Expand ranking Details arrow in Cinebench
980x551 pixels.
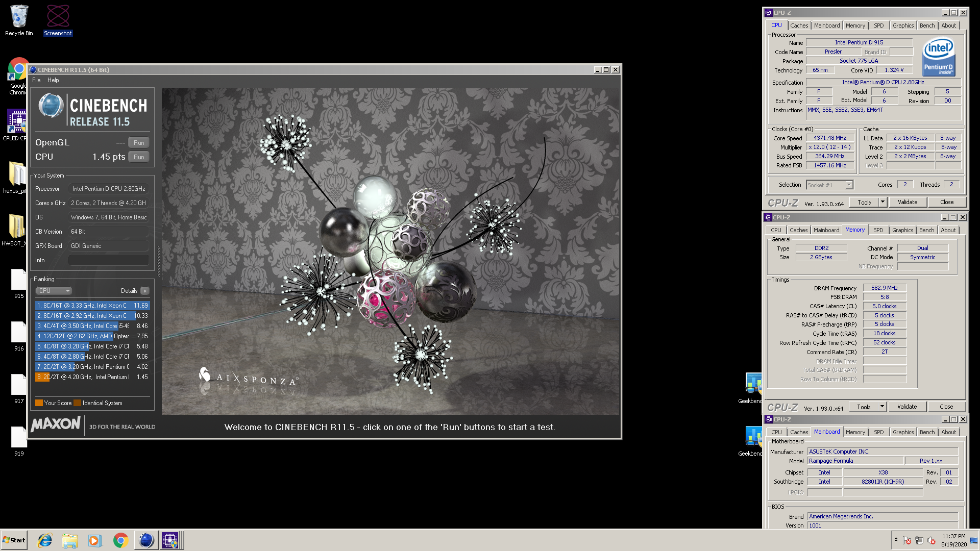point(145,291)
